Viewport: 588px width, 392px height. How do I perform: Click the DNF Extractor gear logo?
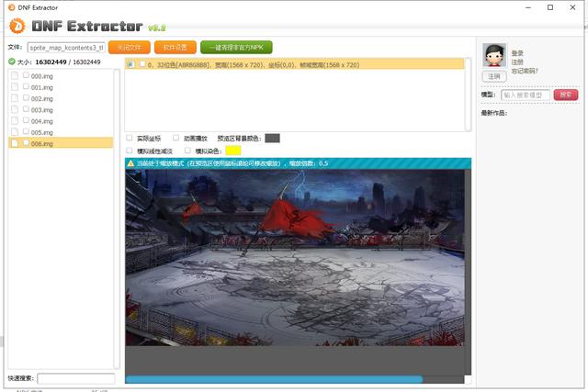[x=16, y=25]
